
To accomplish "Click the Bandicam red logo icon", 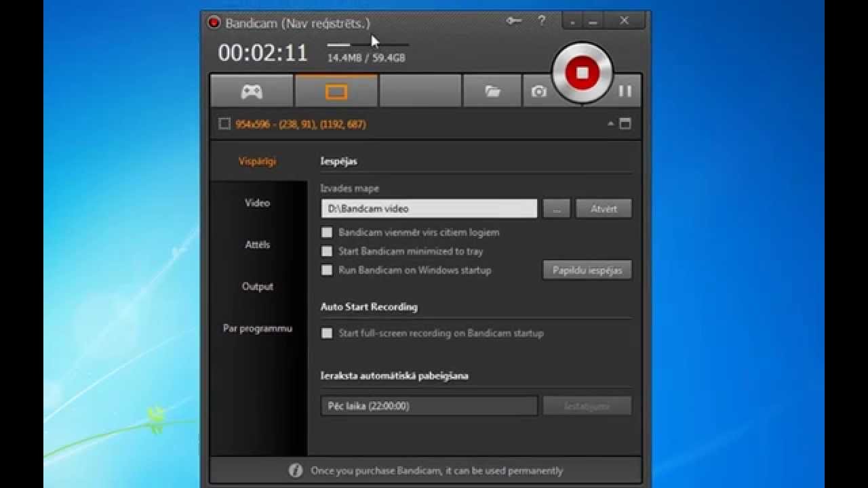I will 214,22.
